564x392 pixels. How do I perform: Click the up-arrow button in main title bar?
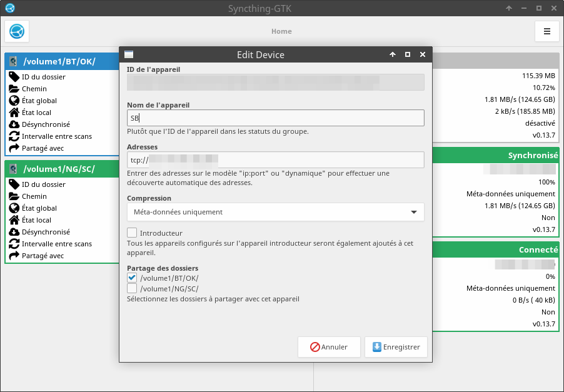click(x=508, y=8)
